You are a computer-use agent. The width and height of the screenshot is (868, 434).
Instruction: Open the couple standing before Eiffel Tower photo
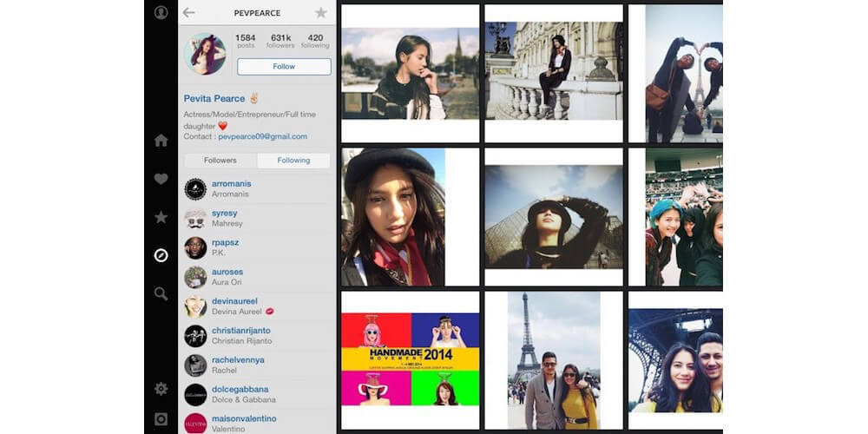554,360
